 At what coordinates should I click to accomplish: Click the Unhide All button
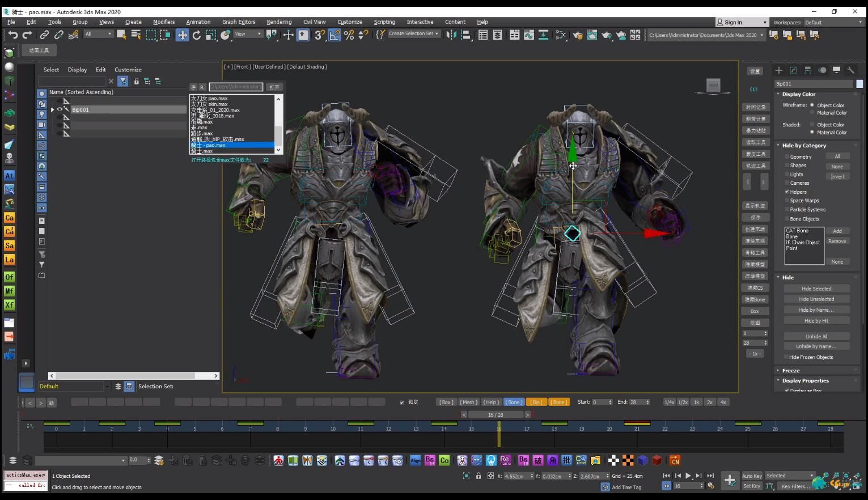click(x=816, y=336)
